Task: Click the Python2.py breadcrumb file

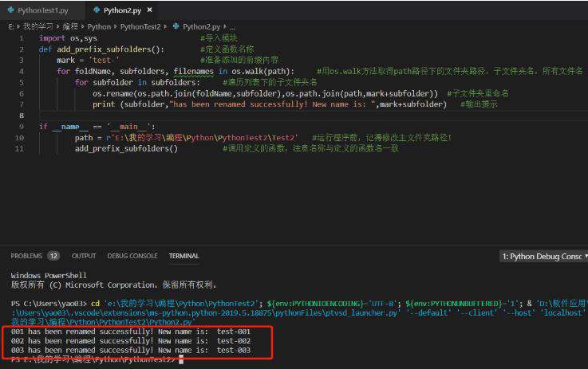Action: point(201,26)
